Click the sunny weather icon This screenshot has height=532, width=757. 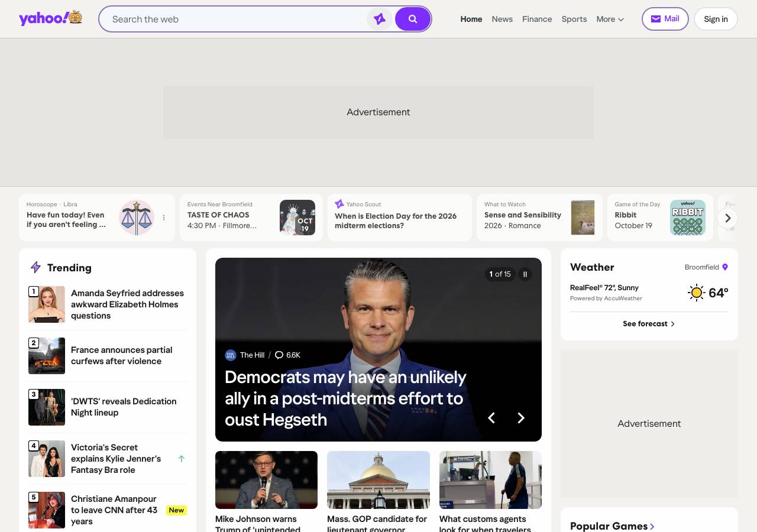coord(696,292)
